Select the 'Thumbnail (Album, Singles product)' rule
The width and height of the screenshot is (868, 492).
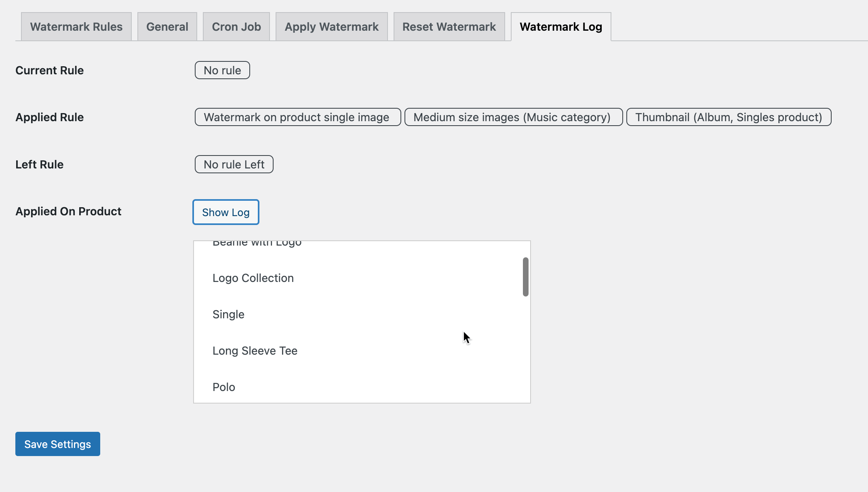click(x=728, y=117)
